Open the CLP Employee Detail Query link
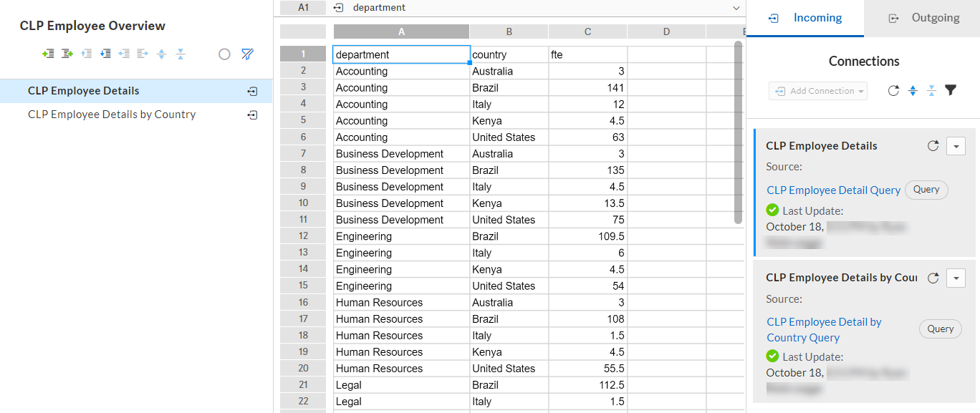Image resolution: width=980 pixels, height=413 pixels. pos(834,190)
